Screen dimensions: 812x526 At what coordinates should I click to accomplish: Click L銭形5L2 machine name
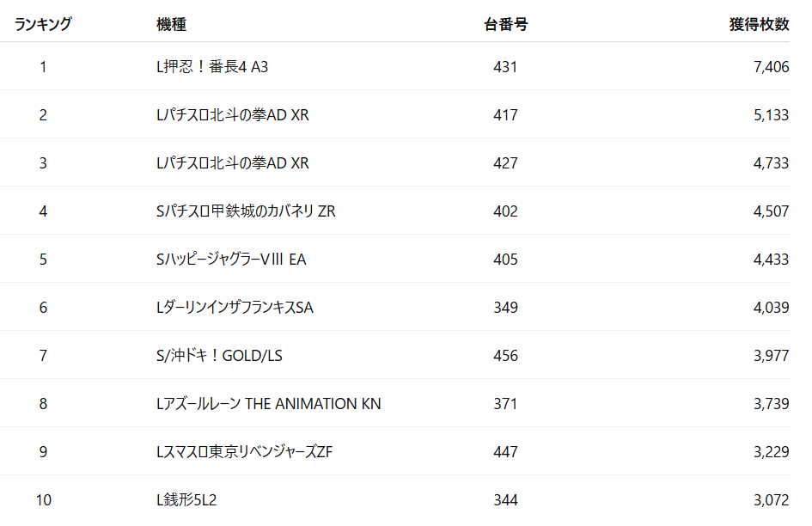(186, 500)
